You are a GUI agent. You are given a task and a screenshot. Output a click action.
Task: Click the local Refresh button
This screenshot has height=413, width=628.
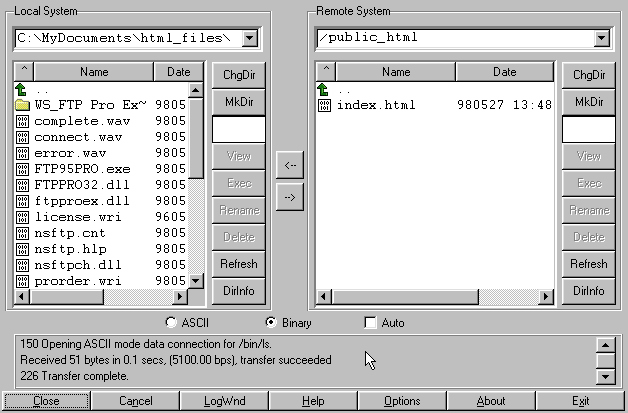pyautogui.click(x=239, y=264)
